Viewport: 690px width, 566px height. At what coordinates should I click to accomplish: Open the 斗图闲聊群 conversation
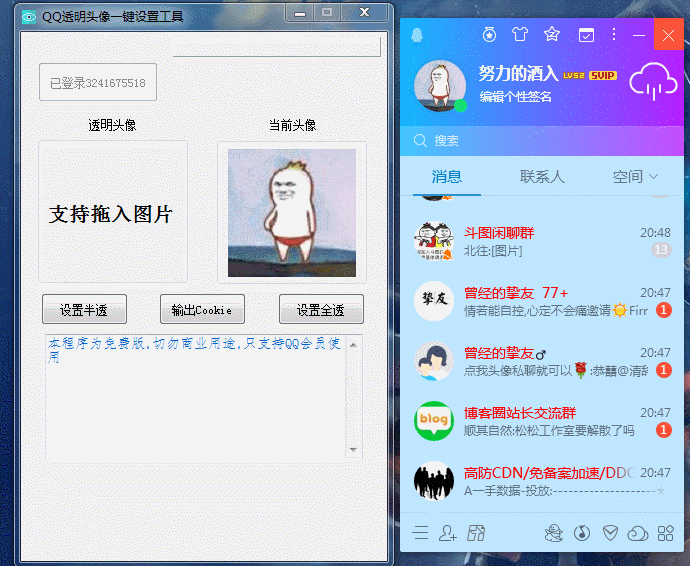coord(542,241)
